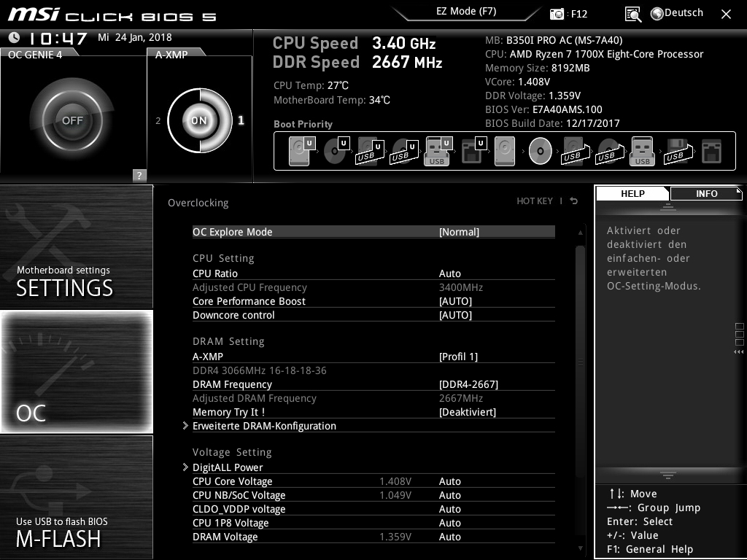The height and width of the screenshot is (560, 747).
Task: Select the UEFI optical disc boot device
Action: click(336, 151)
